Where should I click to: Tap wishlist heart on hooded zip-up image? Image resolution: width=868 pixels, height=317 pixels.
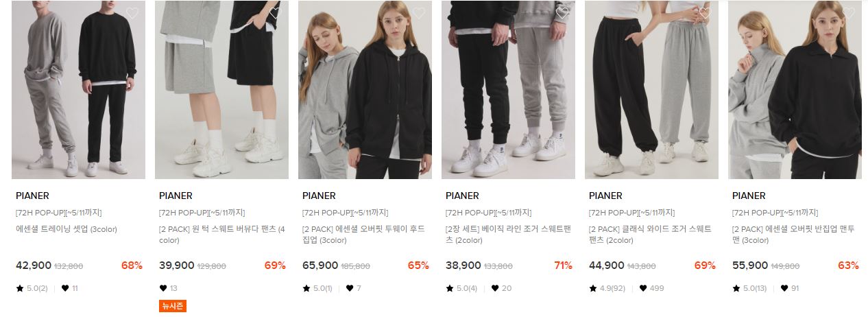[419, 13]
